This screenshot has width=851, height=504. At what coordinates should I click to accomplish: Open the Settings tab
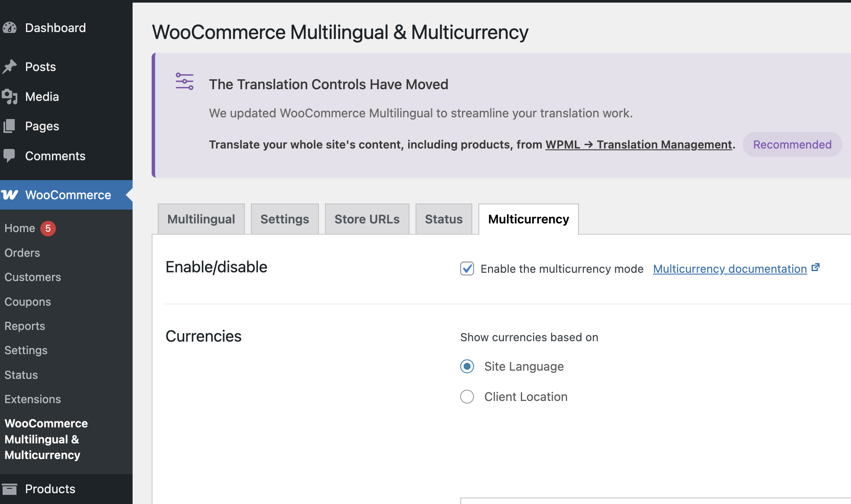pos(285,219)
